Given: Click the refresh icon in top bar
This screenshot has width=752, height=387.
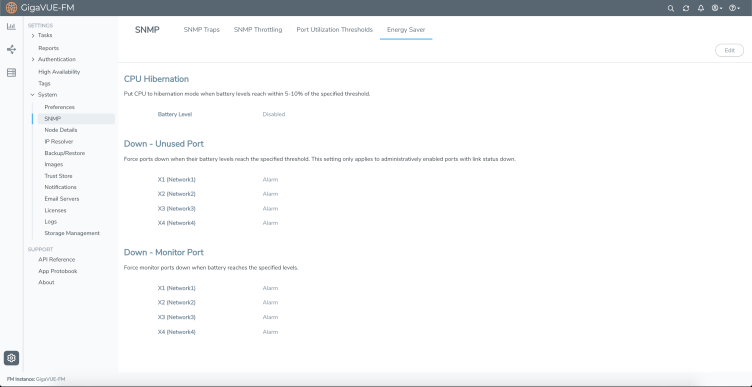Looking at the screenshot, I should tap(686, 8).
